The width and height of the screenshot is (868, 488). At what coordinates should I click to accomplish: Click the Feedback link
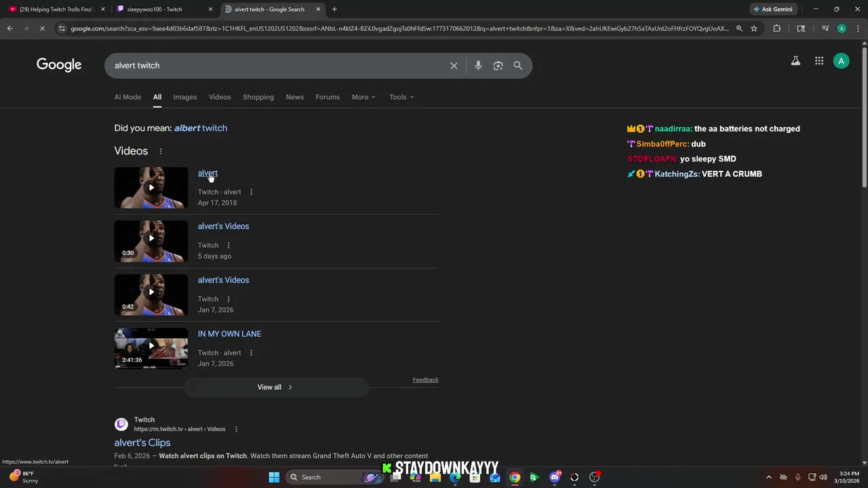[x=425, y=380]
